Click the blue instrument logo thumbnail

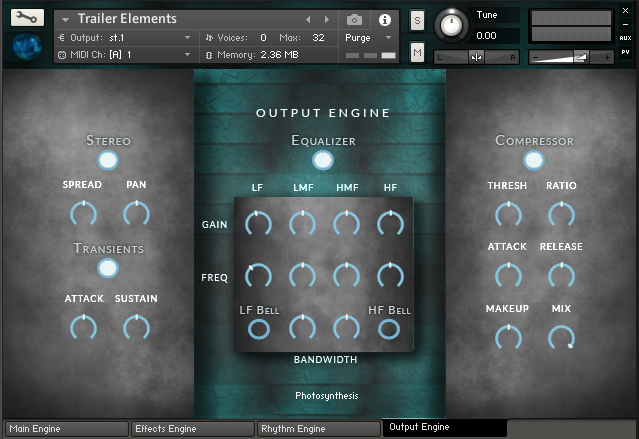click(27, 46)
